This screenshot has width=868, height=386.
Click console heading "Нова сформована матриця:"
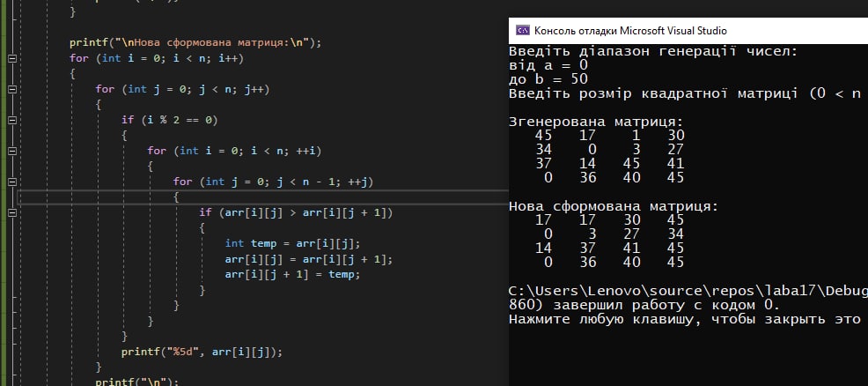pos(614,206)
